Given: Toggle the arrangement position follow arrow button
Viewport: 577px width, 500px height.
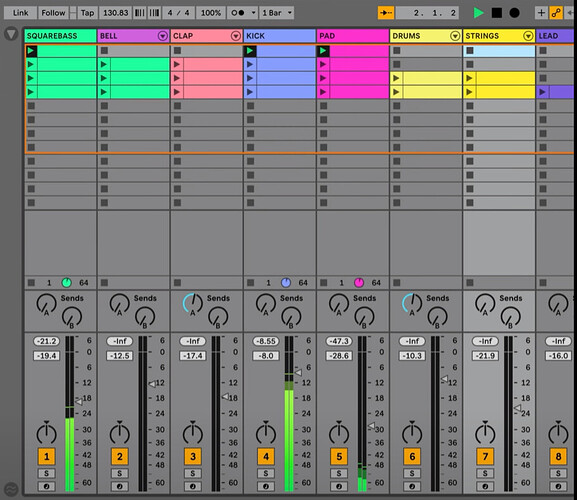Looking at the screenshot, I should tap(386, 13).
